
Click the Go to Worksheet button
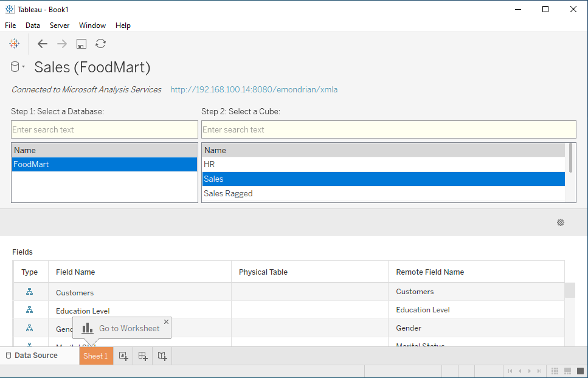121,328
